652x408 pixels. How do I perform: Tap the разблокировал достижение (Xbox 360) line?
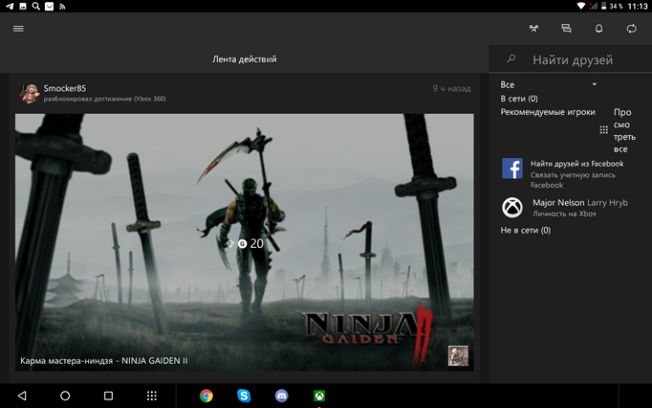point(105,99)
